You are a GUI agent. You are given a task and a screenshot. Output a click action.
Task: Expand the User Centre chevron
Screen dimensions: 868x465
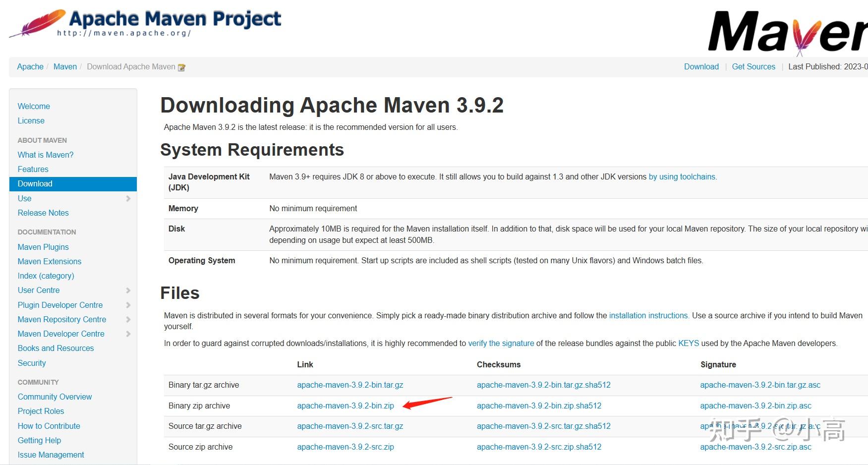coord(128,291)
